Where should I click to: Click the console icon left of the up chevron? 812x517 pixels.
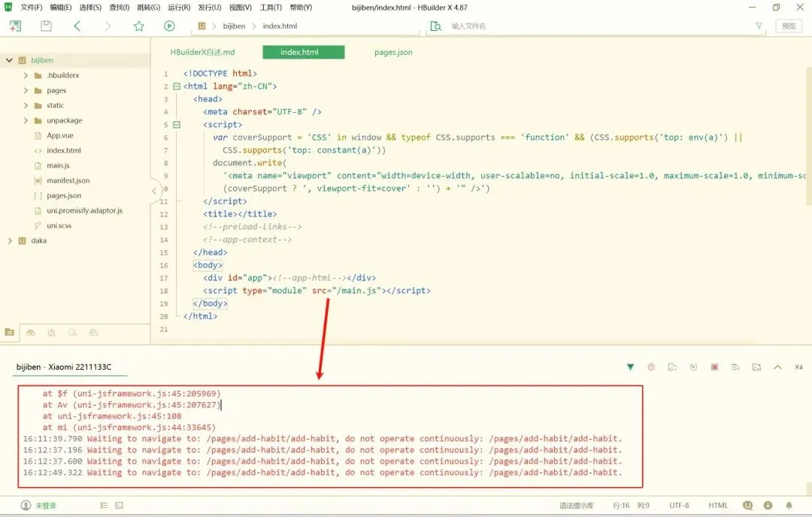click(x=756, y=367)
